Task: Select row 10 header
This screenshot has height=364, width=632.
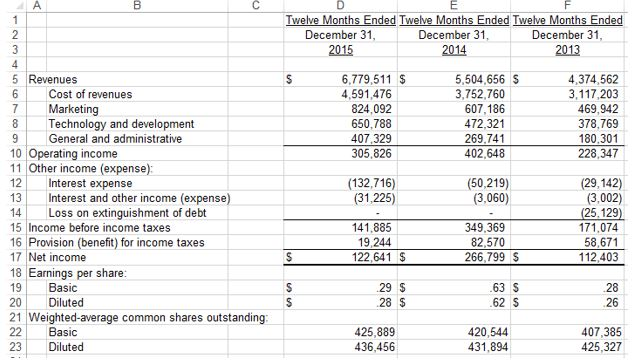Action: point(15,154)
